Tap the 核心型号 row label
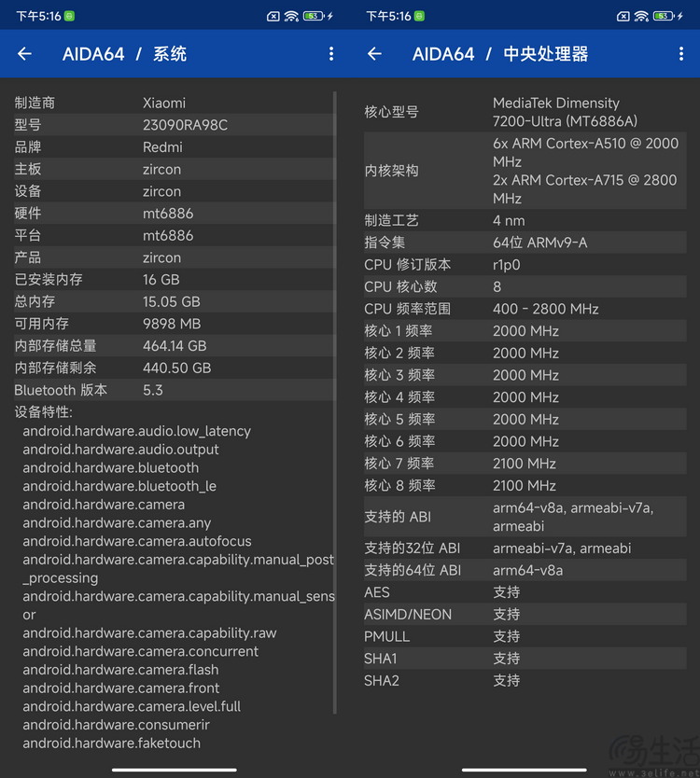The width and height of the screenshot is (700, 778). tap(391, 112)
